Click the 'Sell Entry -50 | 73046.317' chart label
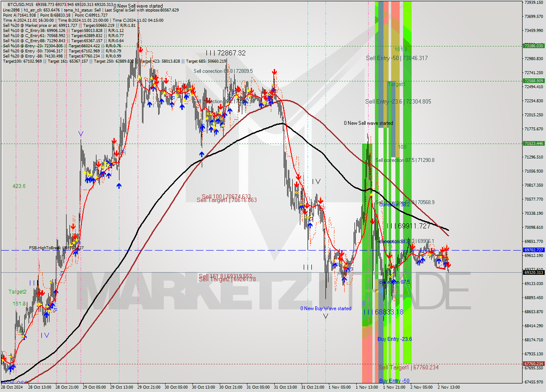 [397, 58]
